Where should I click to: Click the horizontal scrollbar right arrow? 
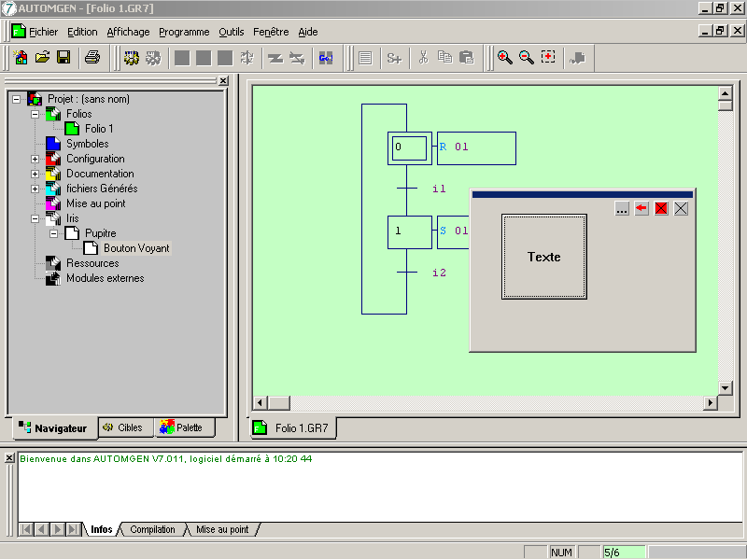pyautogui.click(x=711, y=403)
